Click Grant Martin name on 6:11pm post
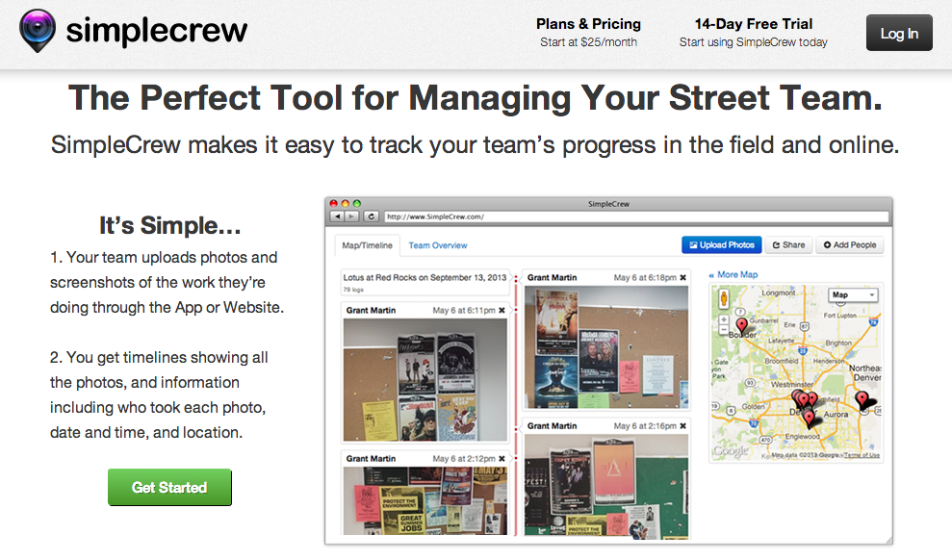 pos(371,310)
